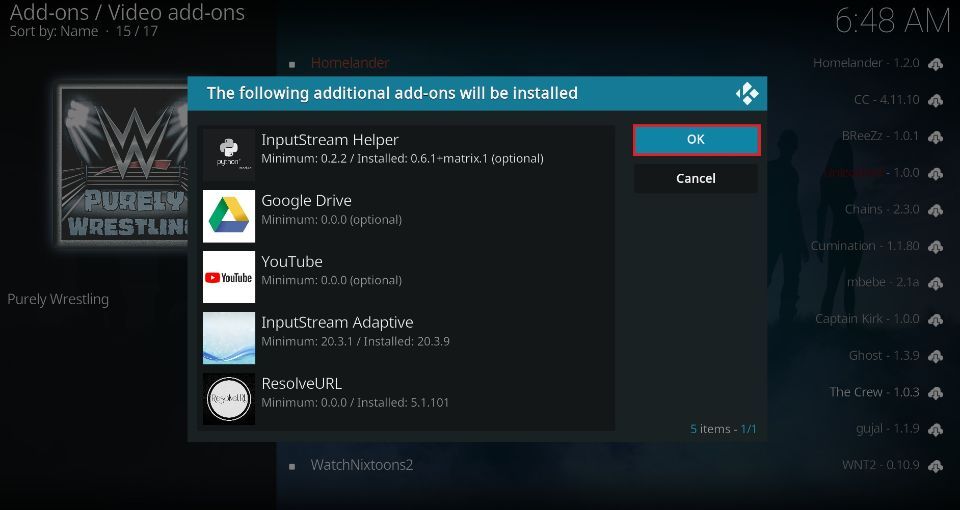The image size is (960, 510).
Task: Select InputStream Helper Python icon
Action: click(229, 154)
